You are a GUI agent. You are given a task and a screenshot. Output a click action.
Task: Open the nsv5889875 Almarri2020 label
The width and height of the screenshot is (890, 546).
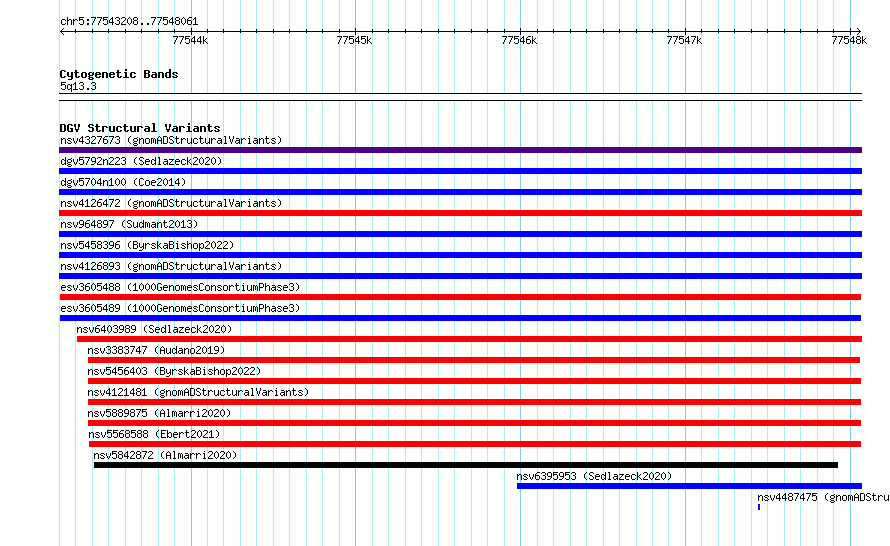[x=159, y=413]
